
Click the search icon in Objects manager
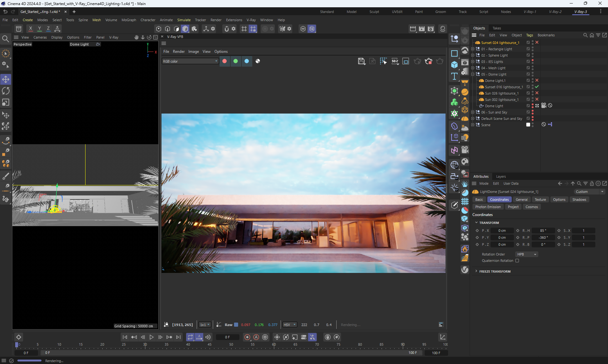(x=585, y=35)
